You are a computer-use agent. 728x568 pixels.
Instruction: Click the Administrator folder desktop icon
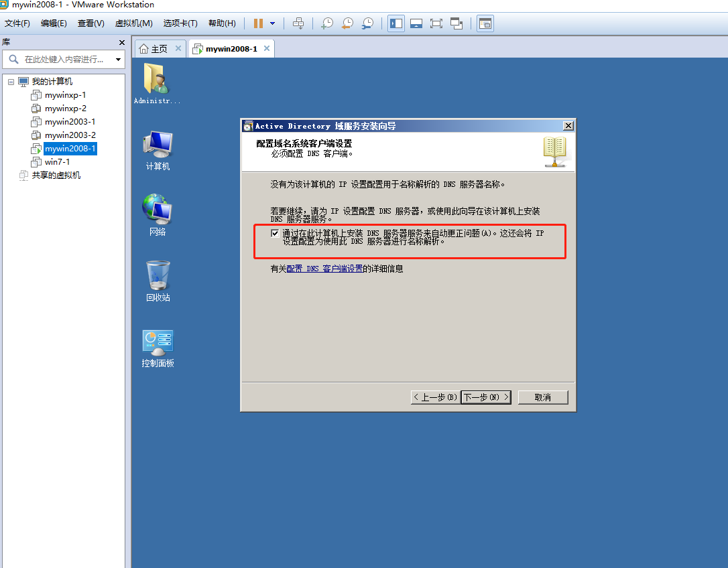(x=157, y=84)
